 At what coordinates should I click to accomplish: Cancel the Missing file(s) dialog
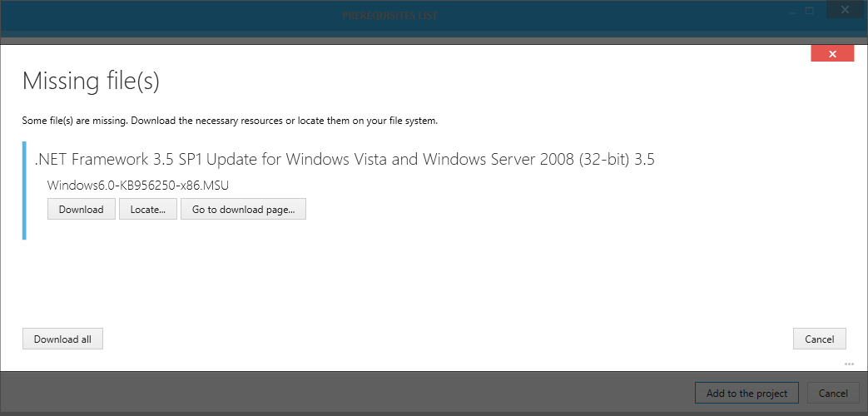click(x=819, y=339)
